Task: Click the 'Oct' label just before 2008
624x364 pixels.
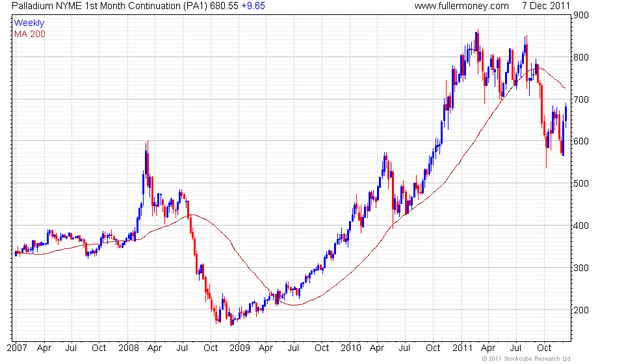Action: tap(99, 348)
